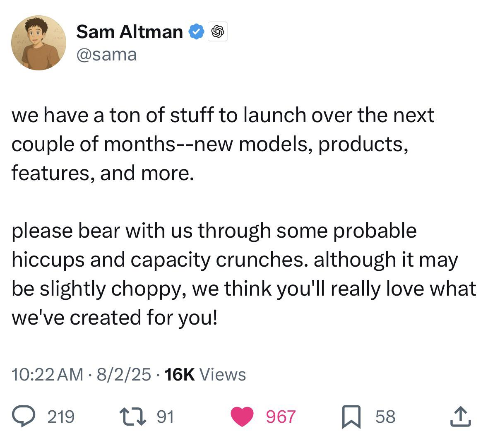Click the word Views beside 16K
This screenshot has height=448, width=488.
click(x=223, y=375)
